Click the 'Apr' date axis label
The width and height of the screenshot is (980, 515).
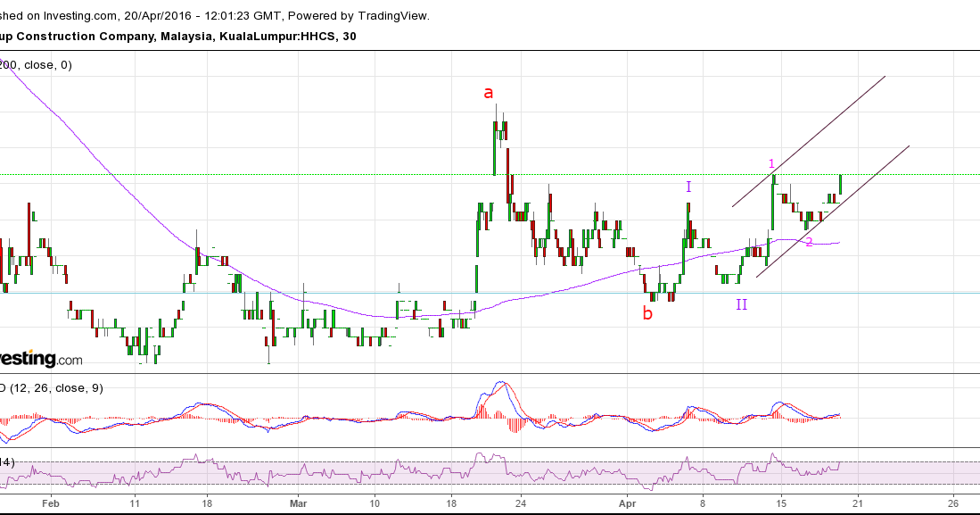(x=628, y=503)
